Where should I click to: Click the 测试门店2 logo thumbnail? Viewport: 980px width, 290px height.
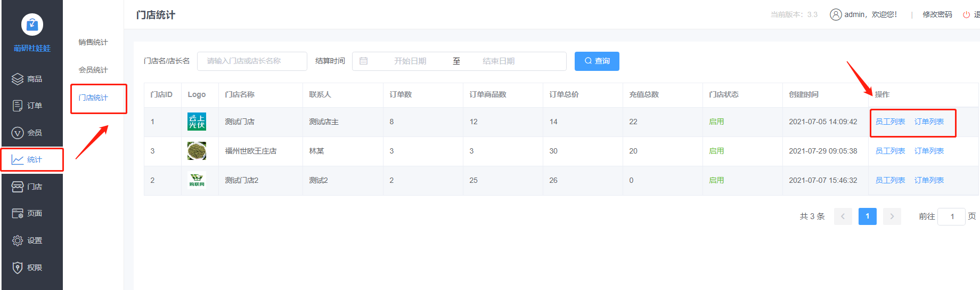tap(197, 180)
